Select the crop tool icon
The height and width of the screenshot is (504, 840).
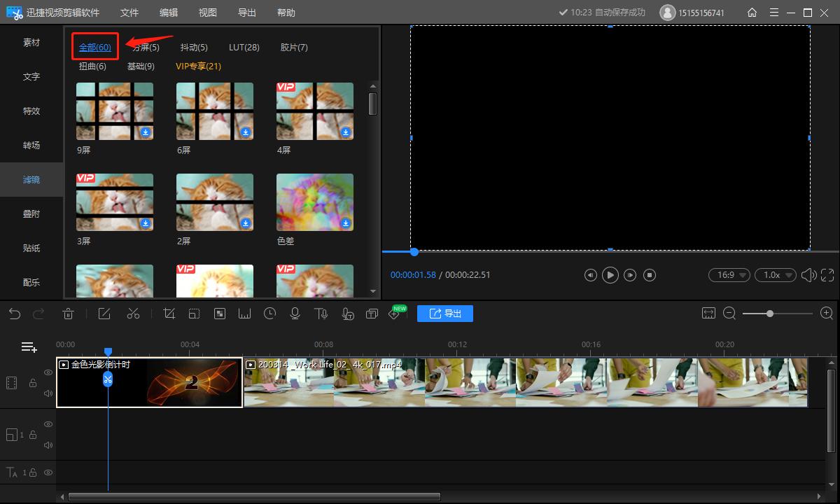point(169,314)
